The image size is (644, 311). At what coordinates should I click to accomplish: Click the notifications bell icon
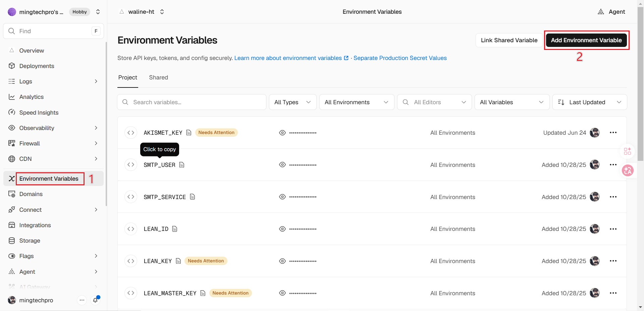tap(96, 300)
